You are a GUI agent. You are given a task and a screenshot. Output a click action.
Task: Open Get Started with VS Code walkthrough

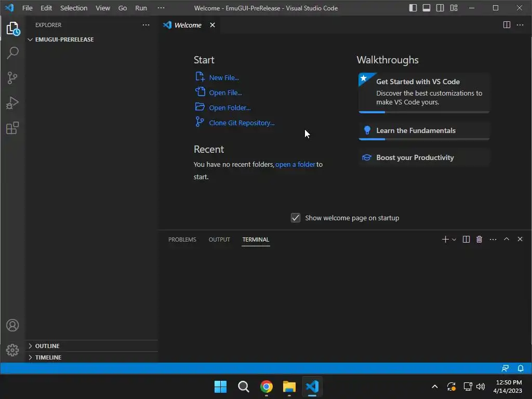[x=424, y=92]
